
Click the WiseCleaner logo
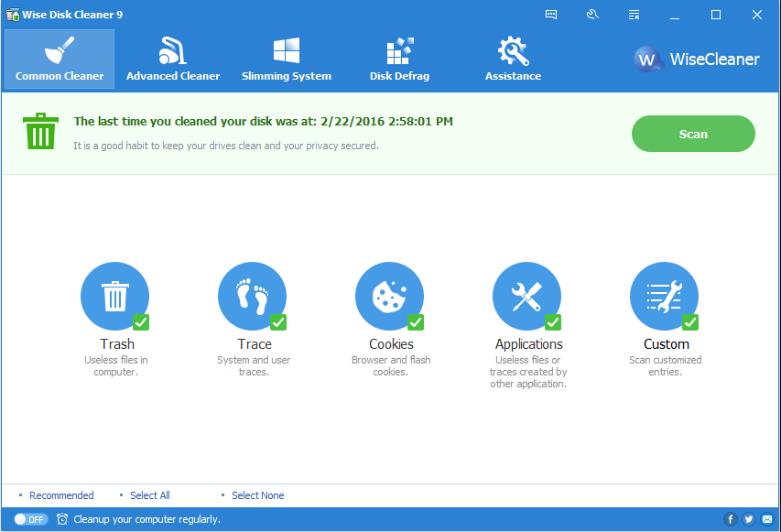[697, 60]
